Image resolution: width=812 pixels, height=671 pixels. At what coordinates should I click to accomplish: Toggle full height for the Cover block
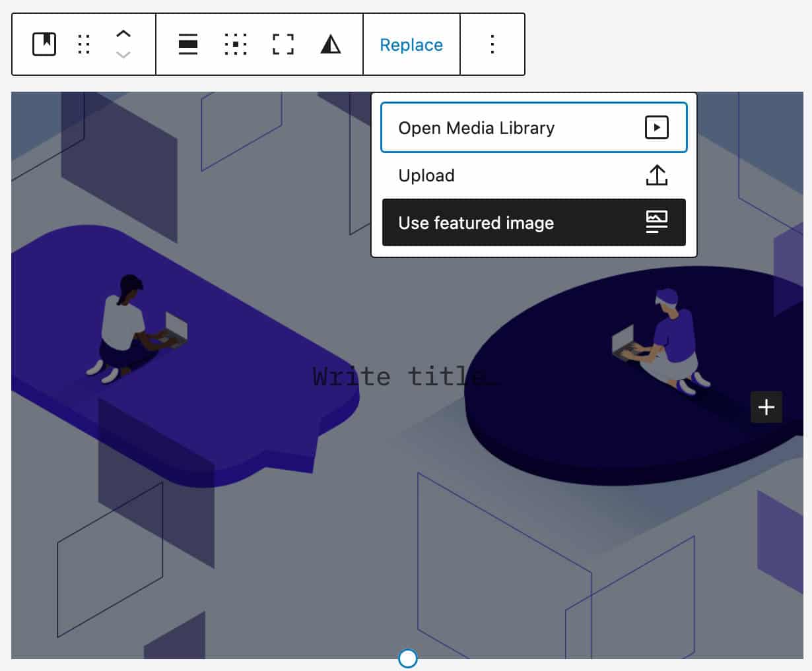click(283, 44)
